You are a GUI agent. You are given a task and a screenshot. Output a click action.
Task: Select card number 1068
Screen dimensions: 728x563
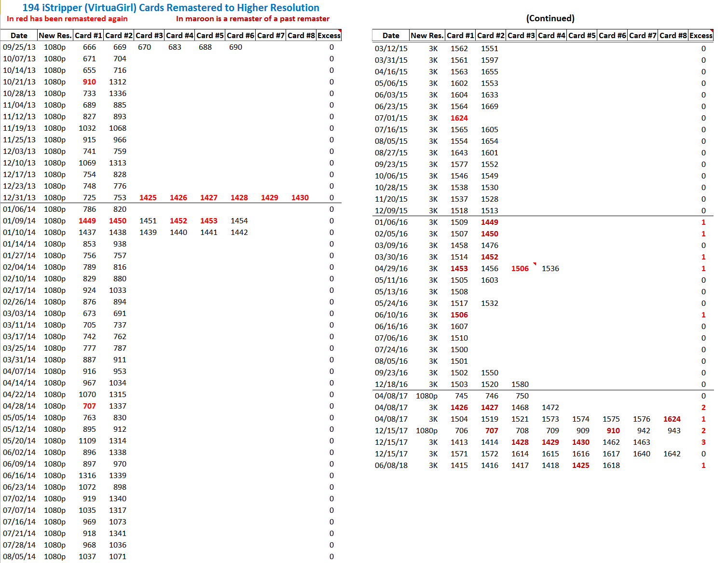118,128
